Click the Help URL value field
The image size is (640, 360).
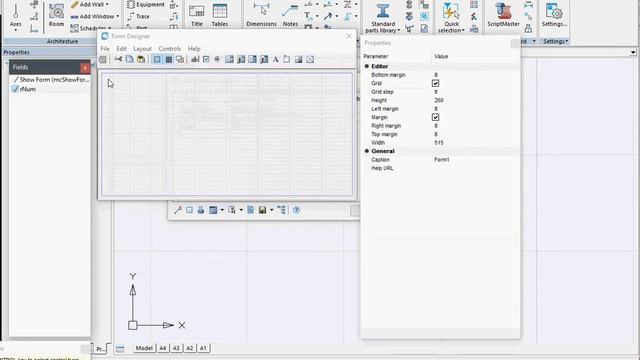(x=476, y=168)
